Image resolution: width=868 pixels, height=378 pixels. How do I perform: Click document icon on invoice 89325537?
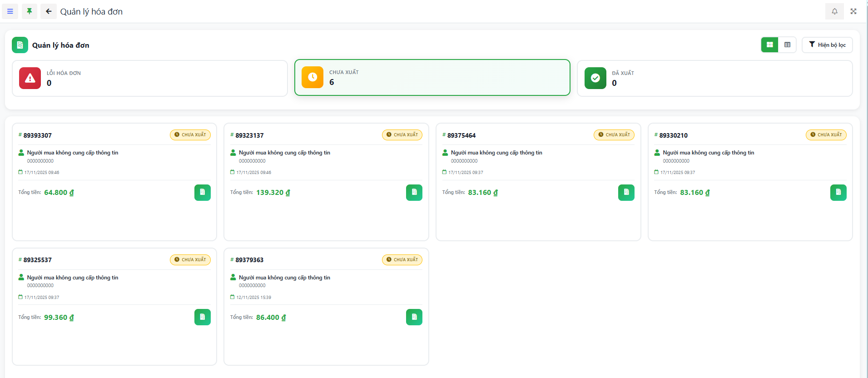pyautogui.click(x=203, y=317)
